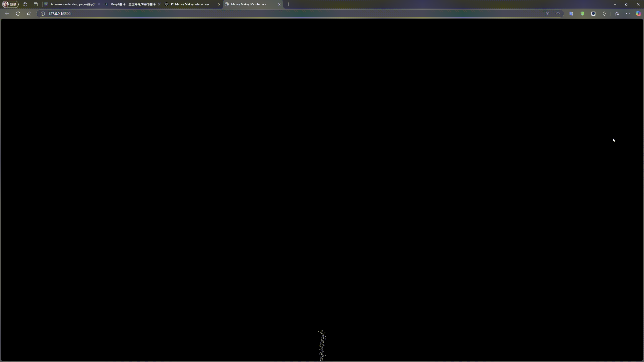Viewport: 644px width, 362px height.
Task: Click the green shield ad-blocker extension
Action: [582, 14]
